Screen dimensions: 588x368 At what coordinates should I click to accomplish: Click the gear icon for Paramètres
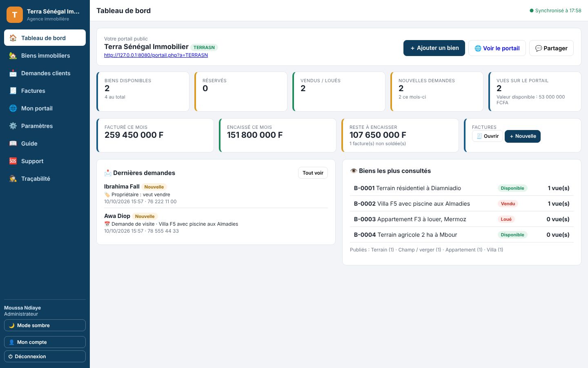point(13,126)
